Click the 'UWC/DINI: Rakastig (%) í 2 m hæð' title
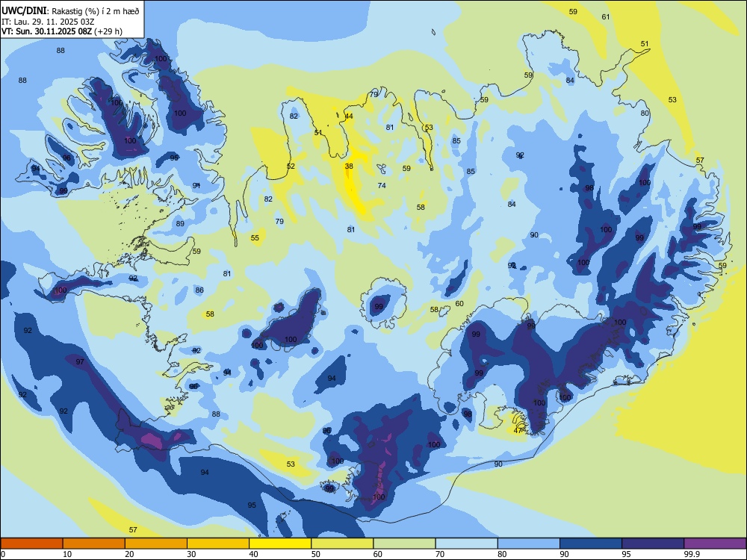Screen dimensions: 747x560 click(x=70, y=11)
